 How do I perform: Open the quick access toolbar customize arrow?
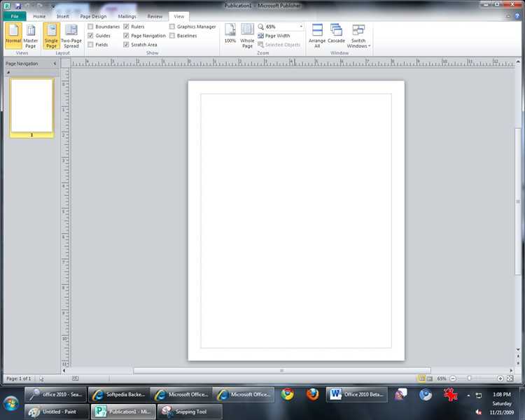point(53,6)
